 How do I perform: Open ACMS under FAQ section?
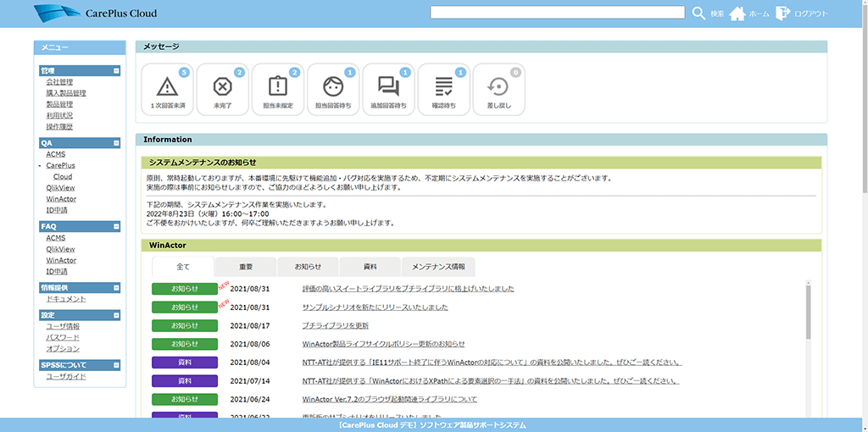56,238
